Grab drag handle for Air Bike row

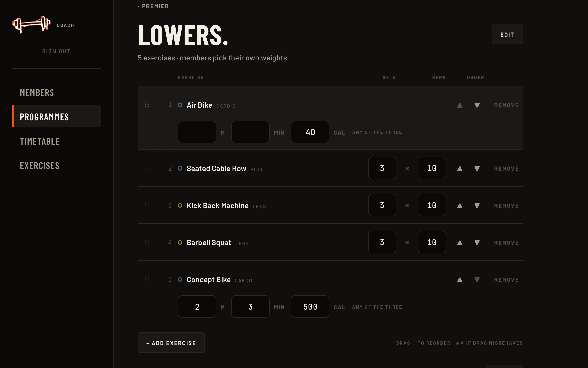click(x=147, y=105)
